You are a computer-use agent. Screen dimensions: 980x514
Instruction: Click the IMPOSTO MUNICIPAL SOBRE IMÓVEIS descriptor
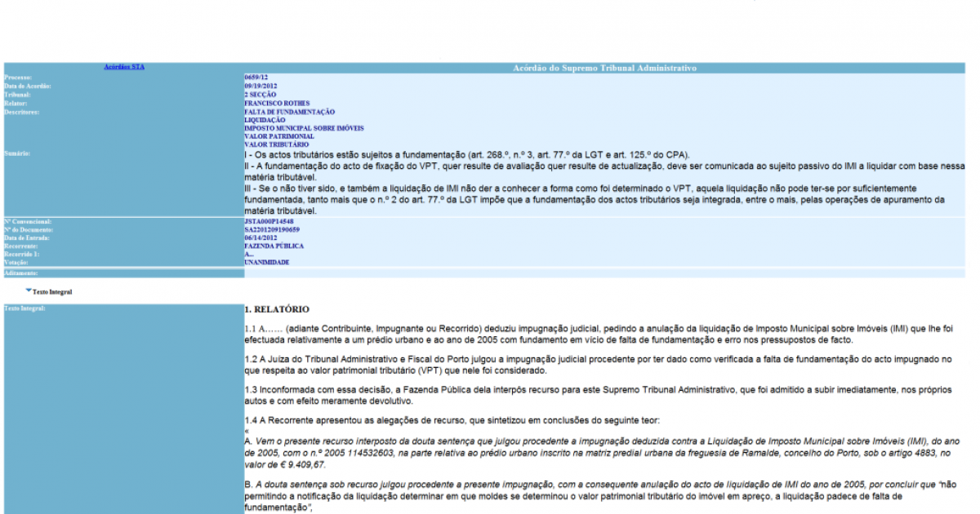click(x=304, y=128)
